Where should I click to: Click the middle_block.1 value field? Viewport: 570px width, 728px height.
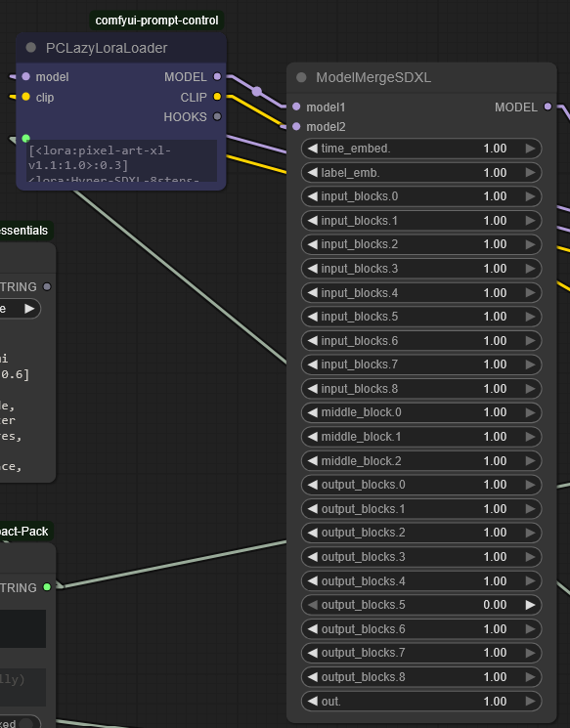tap(421, 437)
